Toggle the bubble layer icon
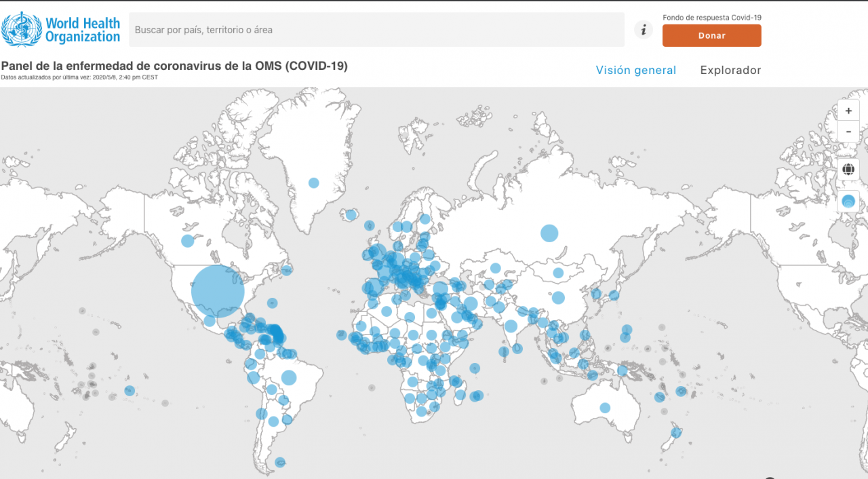 (x=848, y=201)
